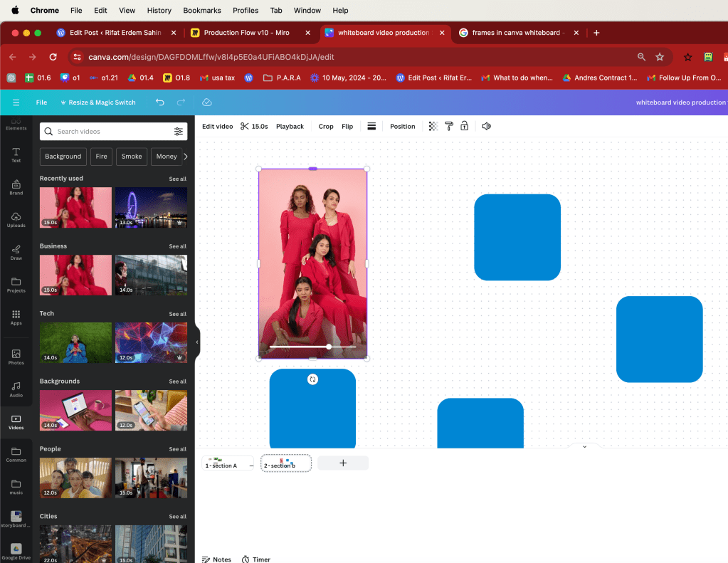Click Edit video button
Viewport: 728px width, 563px height.
[x=217, y=127]
